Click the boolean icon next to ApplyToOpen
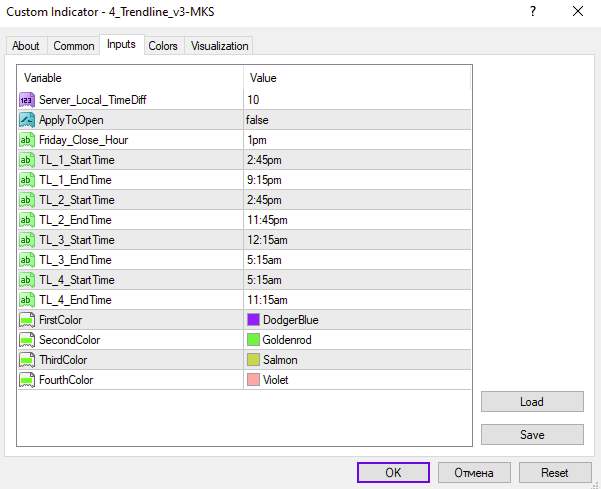601x489 pixels. click(x=28, y=120)
